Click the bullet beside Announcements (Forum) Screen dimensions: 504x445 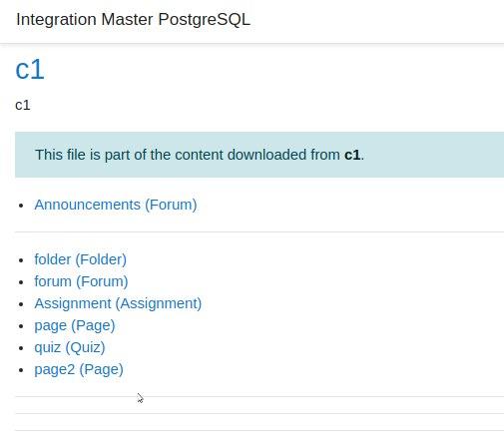tap(21, 206)
